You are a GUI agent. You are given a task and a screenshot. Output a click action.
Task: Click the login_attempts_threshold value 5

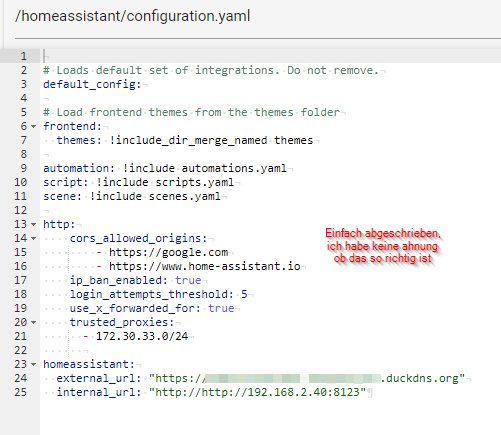[x=244, y=294]
